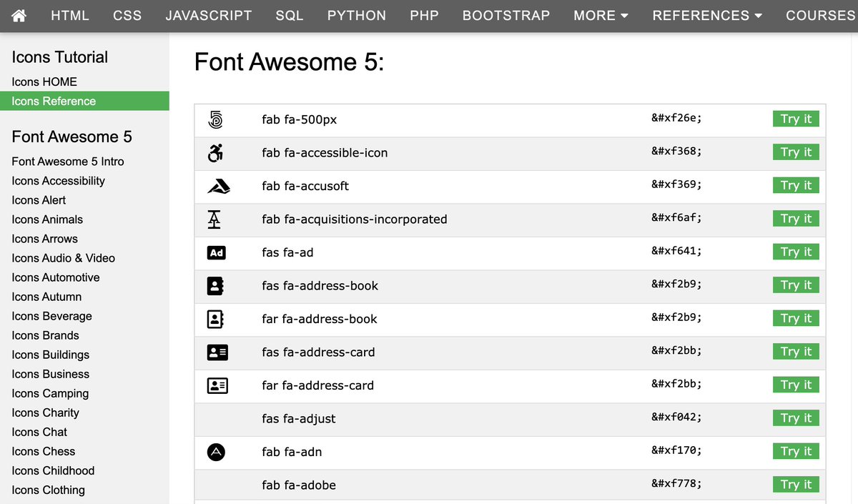Try it for fab fa-adobe
The height and width of the screenshot is (504, 858).
(x=796, y=485)
